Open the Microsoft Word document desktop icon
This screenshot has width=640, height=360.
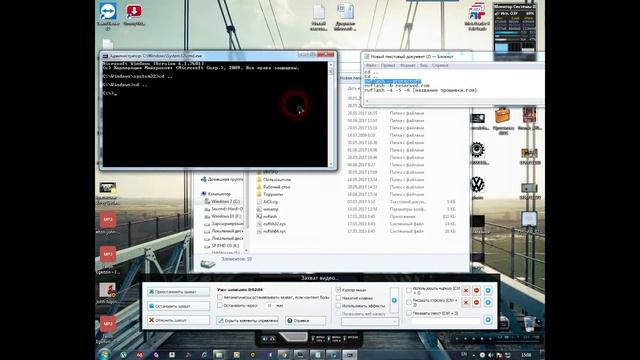pos(345,18)
